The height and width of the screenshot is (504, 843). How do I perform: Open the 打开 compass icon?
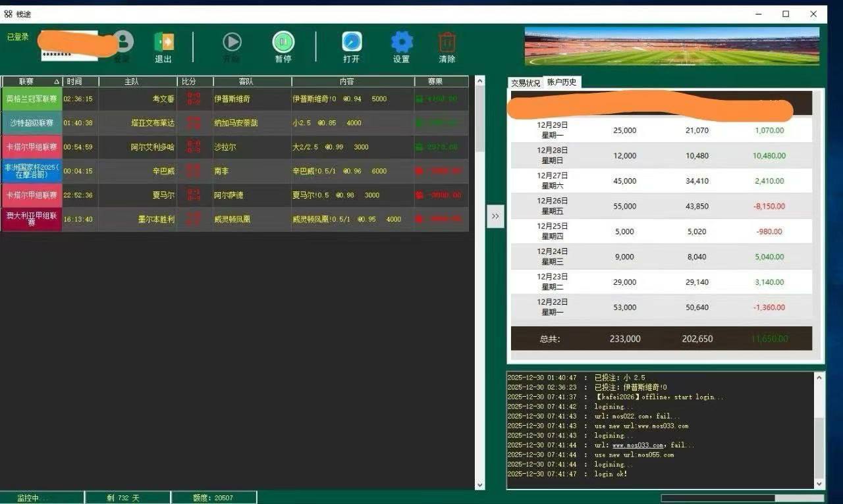click(x=352, y=43)
